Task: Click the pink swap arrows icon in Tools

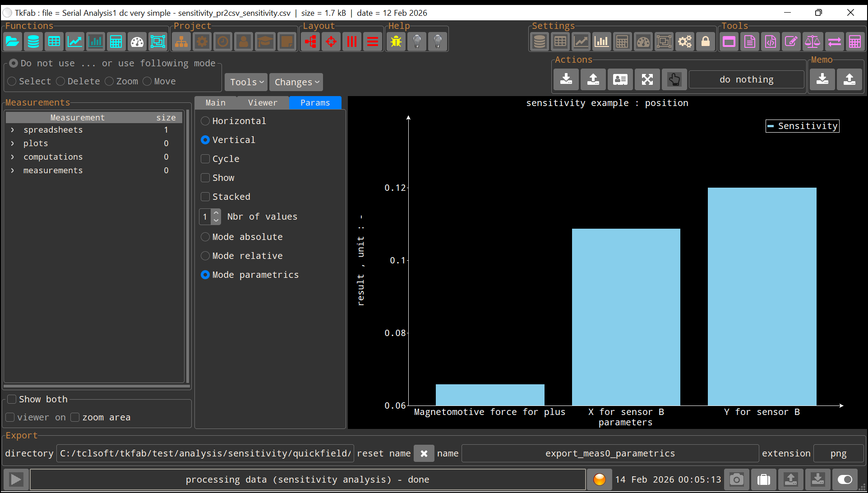Action: 834,42
